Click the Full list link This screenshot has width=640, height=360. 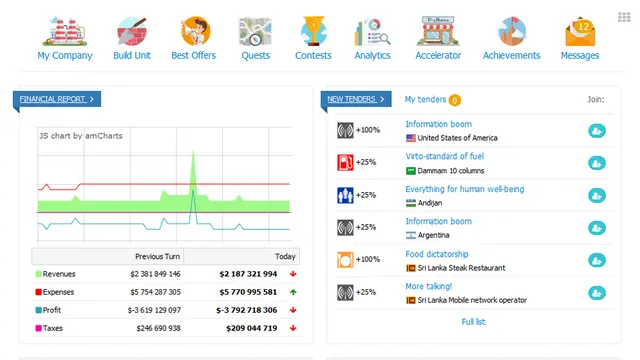pyautogui.click(x=473, y=322)
